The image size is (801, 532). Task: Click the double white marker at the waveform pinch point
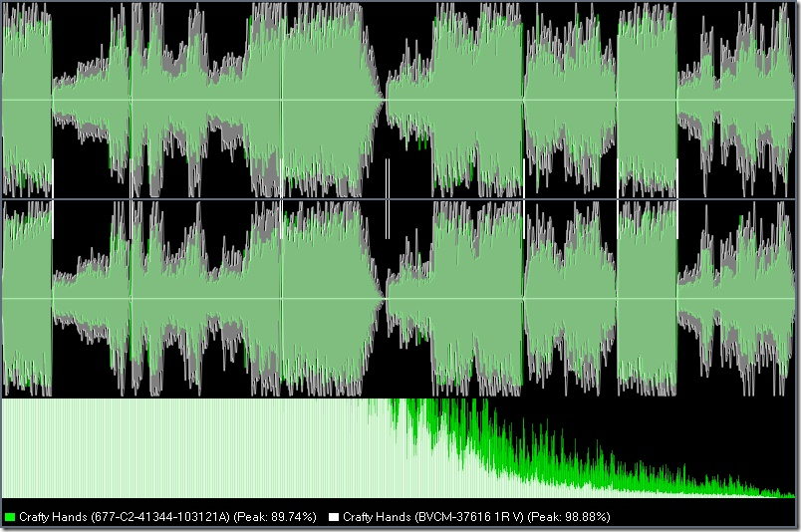click(x=388, y=198)
